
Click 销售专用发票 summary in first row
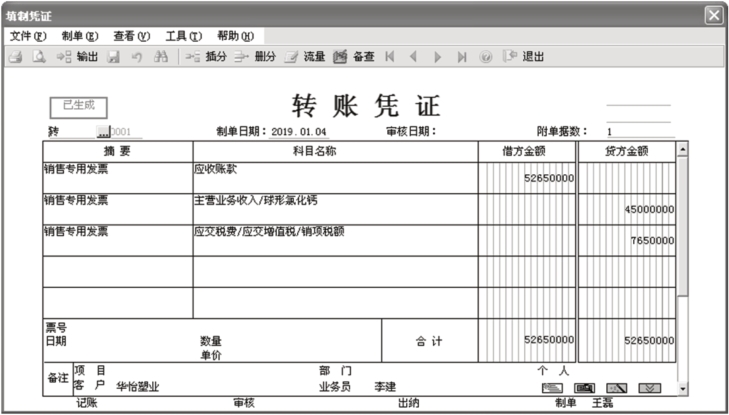(76, 169)
